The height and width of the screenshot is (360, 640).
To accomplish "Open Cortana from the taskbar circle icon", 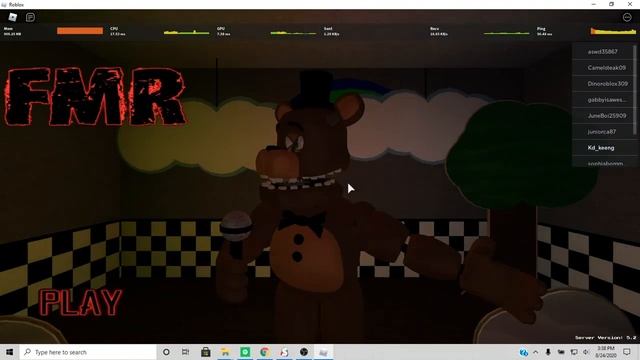I will click(x=166, y=352).
